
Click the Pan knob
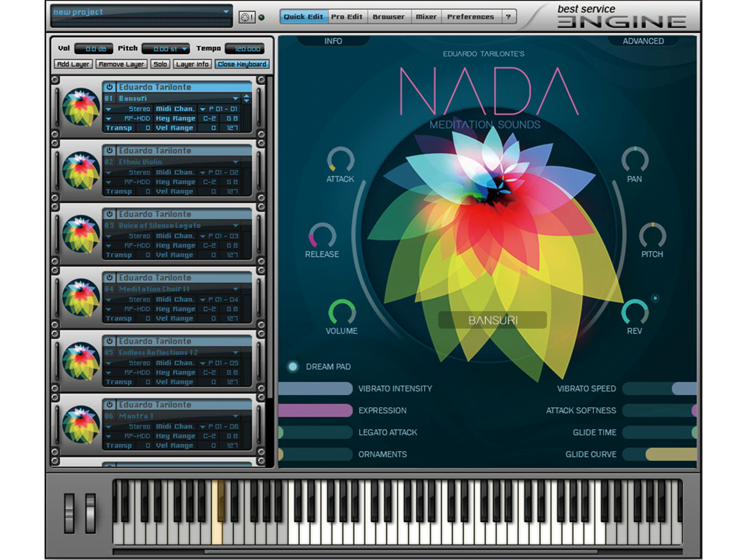coord(635,160)
